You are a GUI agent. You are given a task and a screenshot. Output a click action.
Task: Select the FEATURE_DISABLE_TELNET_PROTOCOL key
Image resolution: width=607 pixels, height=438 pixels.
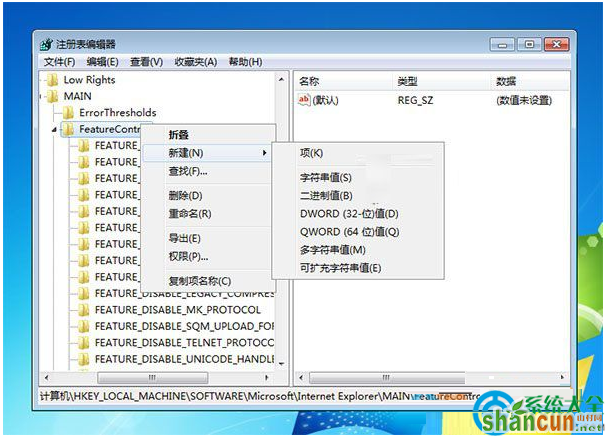[184, 343]
